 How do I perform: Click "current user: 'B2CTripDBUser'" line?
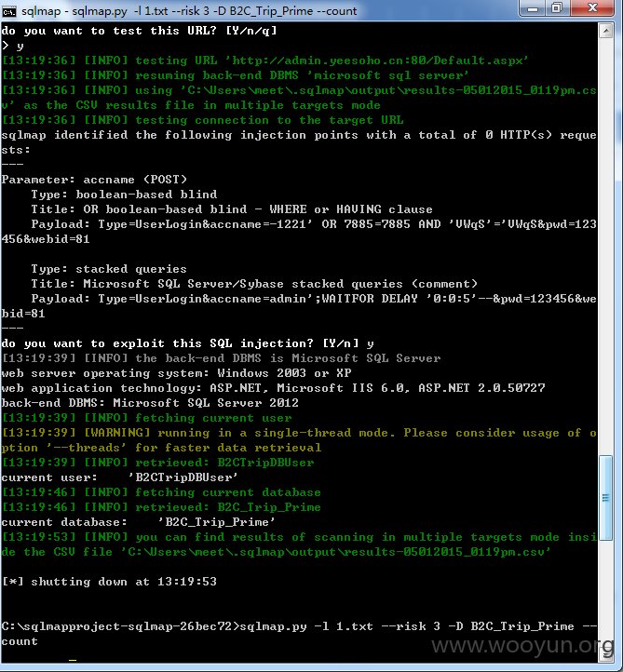point(119,477)
